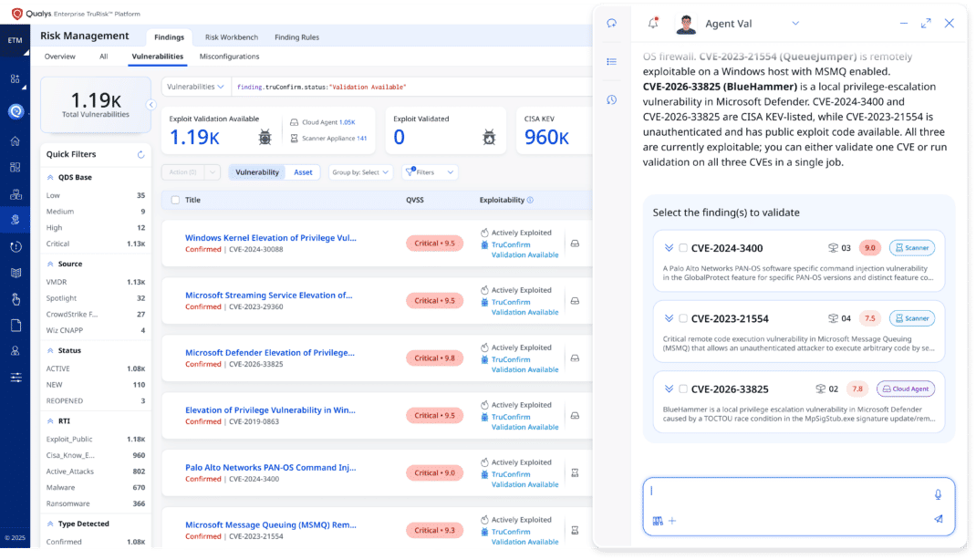
Task: Open chat history clock icon in Agent Val
Action: click(612, 99)
